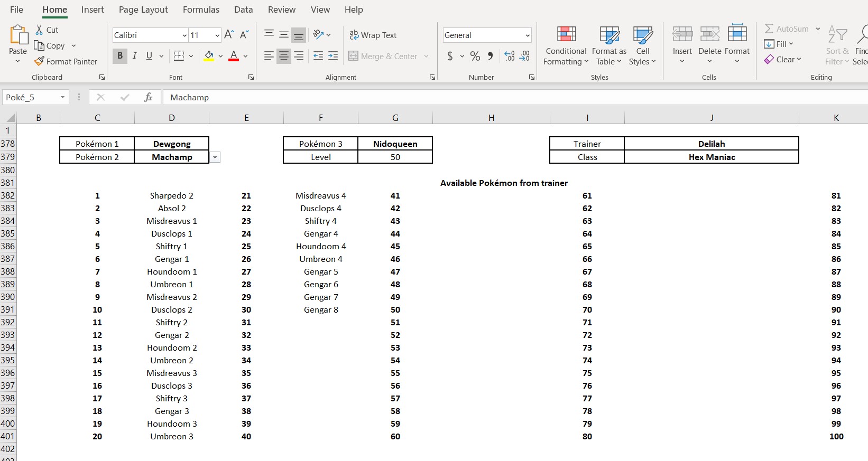This screenshot has height=461, width=868.
Task: Open Cell Styles gallery
Action: tap(642, 45)
